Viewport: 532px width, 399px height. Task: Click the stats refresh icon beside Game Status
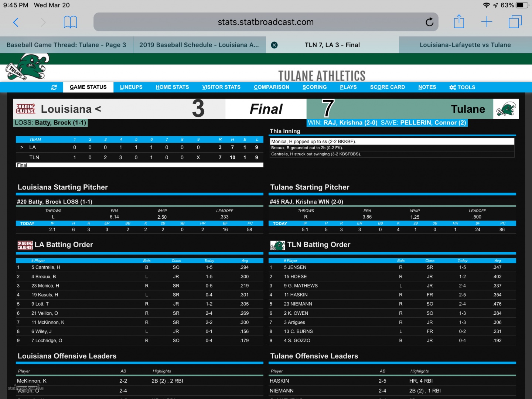pos(54,87)
